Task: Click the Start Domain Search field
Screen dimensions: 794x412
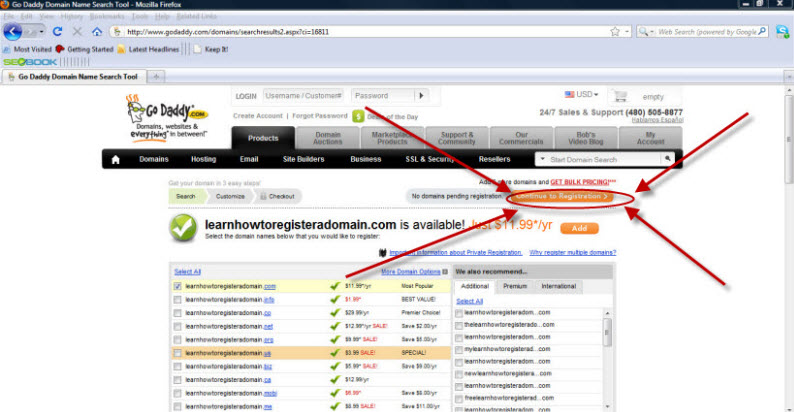Action: coord(603,159)
